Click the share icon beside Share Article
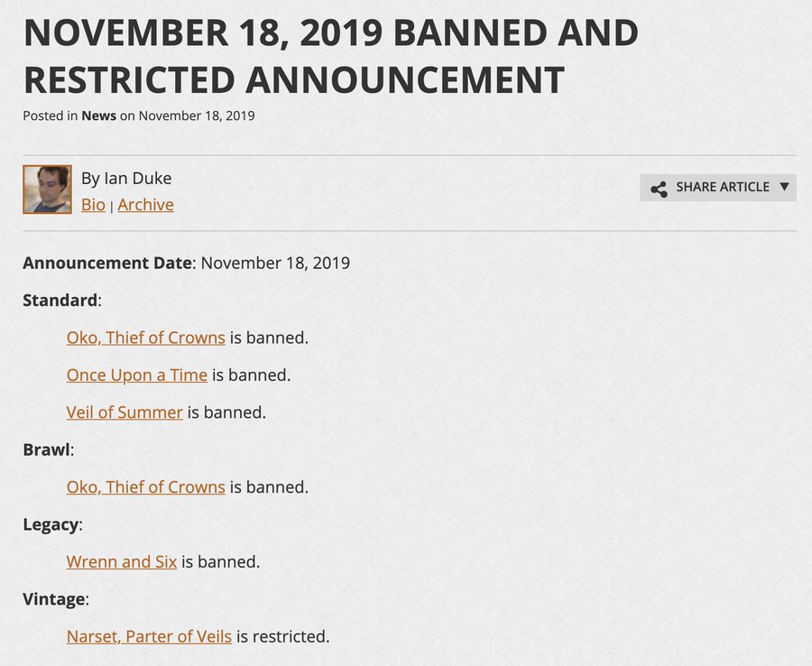Image resolution: width=812 pixels, height=666 pixels. pyautogui.click(x=659, y=189)
